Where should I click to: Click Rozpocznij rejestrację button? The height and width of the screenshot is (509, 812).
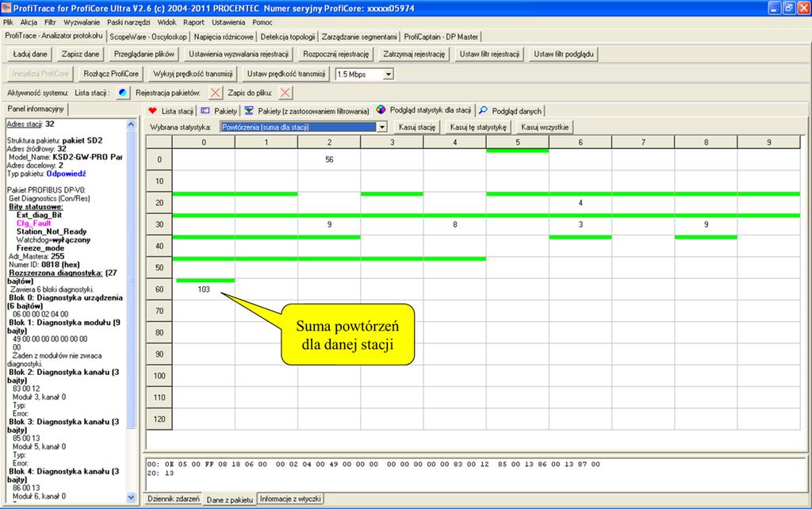coord(335,54)
